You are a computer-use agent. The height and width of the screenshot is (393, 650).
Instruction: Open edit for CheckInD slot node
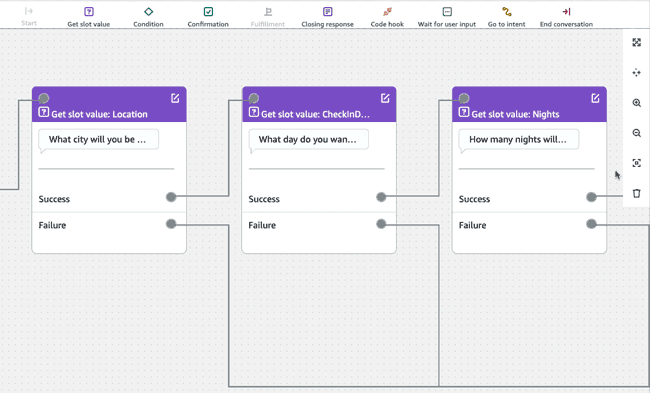click(385, 98)
